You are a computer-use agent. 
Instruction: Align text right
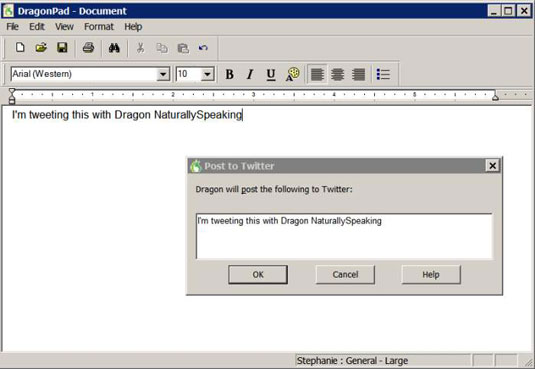click(x=358, y=74)
